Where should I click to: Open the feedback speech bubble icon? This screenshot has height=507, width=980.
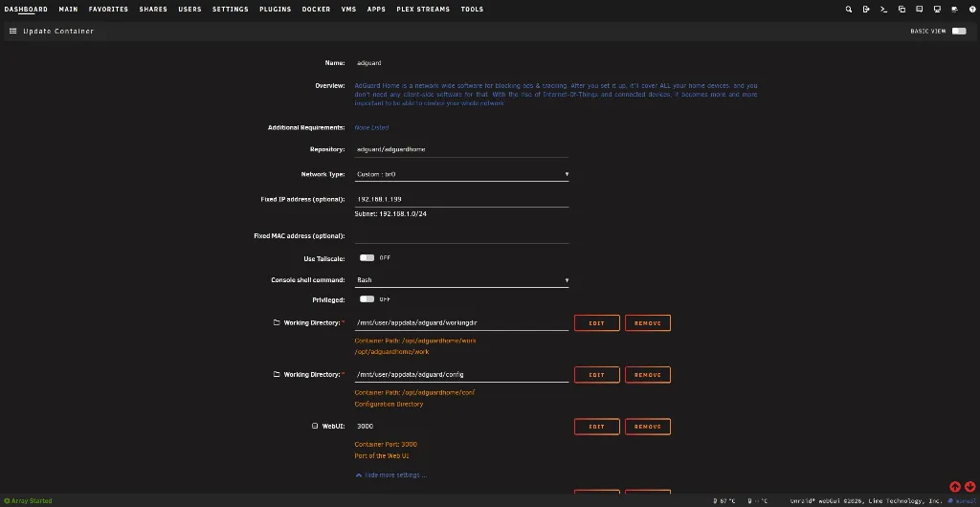pos(920,10)
